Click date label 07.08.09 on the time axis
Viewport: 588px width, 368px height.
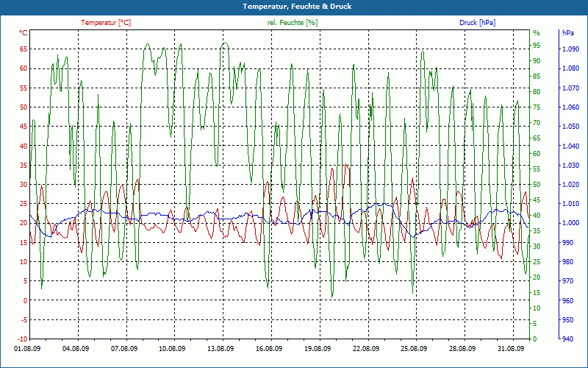coord(124,348)
